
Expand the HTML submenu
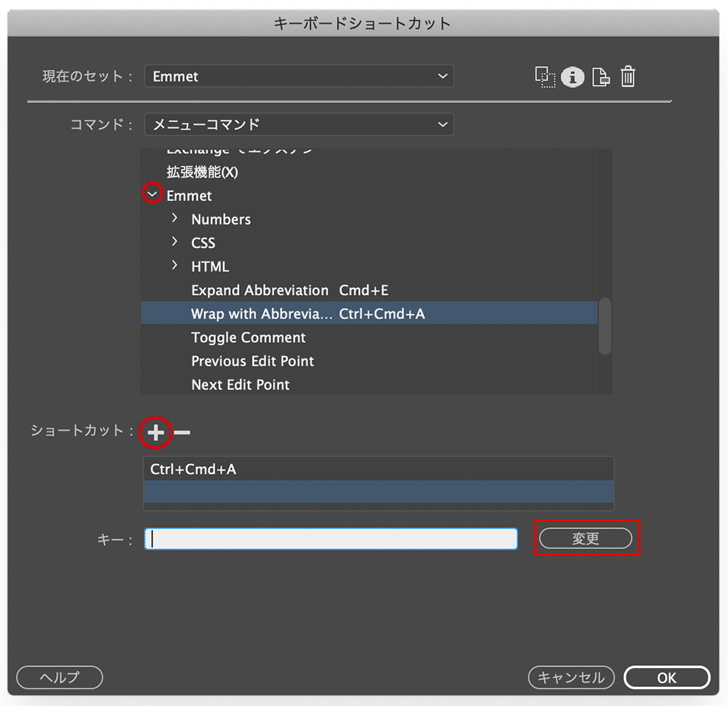point(175,265)
